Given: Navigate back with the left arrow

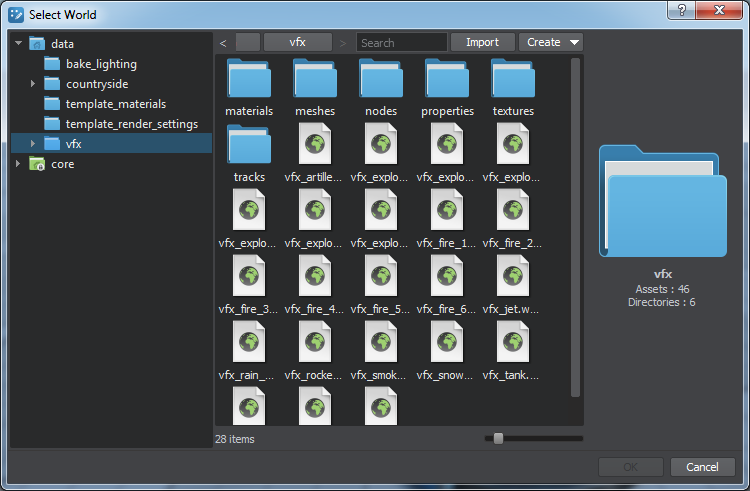Looking at the screenshot, I should [223, 42].
